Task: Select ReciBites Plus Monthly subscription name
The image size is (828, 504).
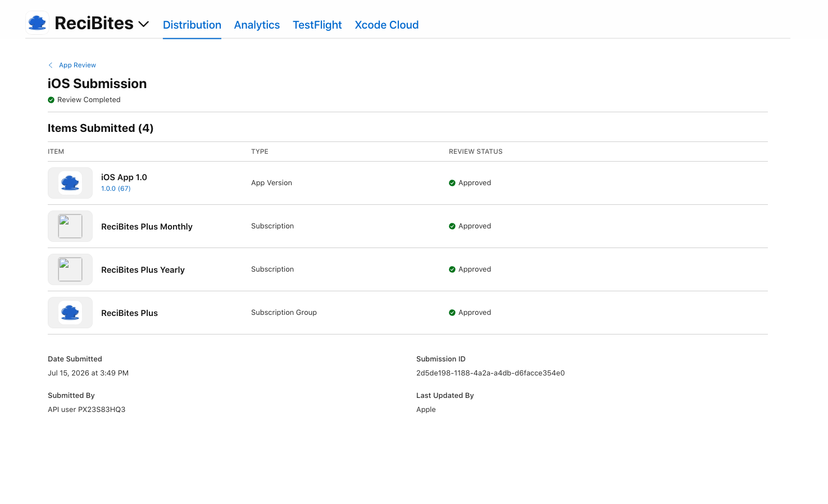Action: (x=147, y=227)
